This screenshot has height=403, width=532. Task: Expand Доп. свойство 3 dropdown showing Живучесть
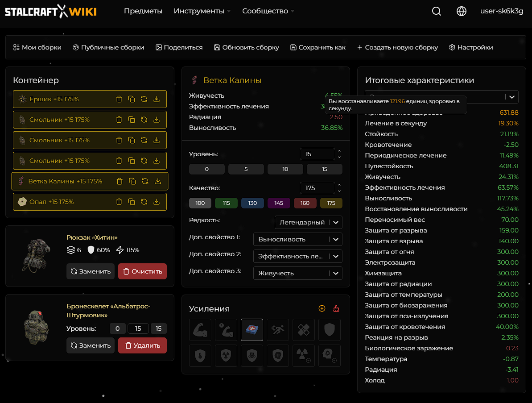click(297, 273)
